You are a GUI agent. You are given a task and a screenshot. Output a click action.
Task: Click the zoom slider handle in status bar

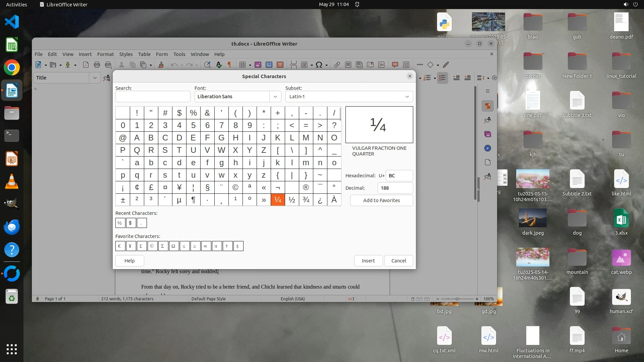pyautogui.click(x=457, y=299)
